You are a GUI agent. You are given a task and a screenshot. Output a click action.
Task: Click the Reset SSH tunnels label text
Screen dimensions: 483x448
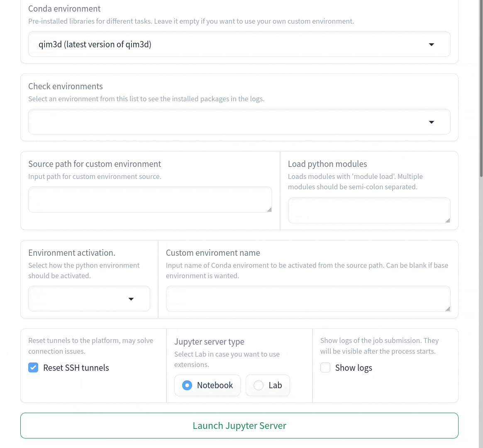coord(76,368)
